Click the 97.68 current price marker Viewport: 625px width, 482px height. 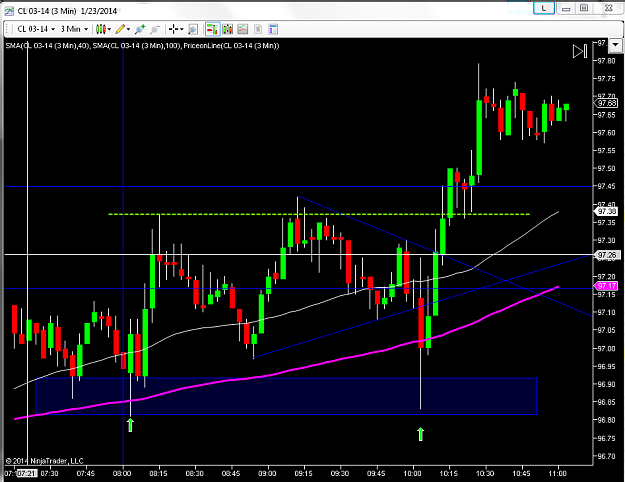(606, 103)
